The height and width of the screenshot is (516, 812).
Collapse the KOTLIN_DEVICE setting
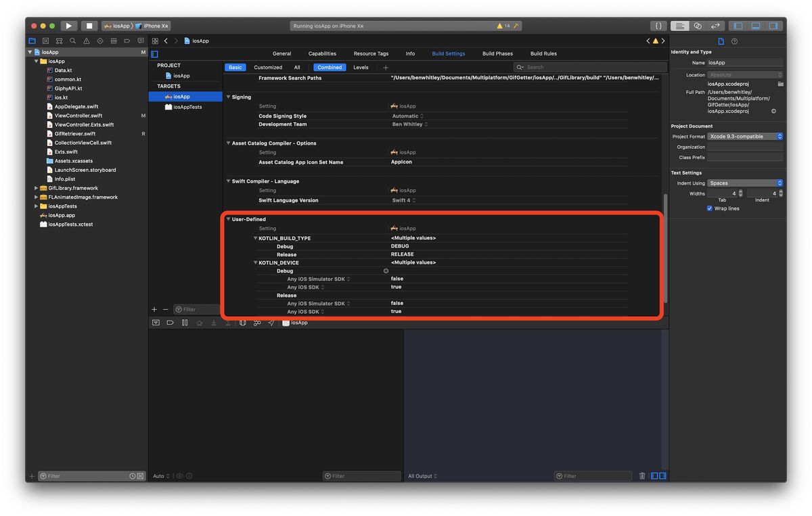point(256,262)
